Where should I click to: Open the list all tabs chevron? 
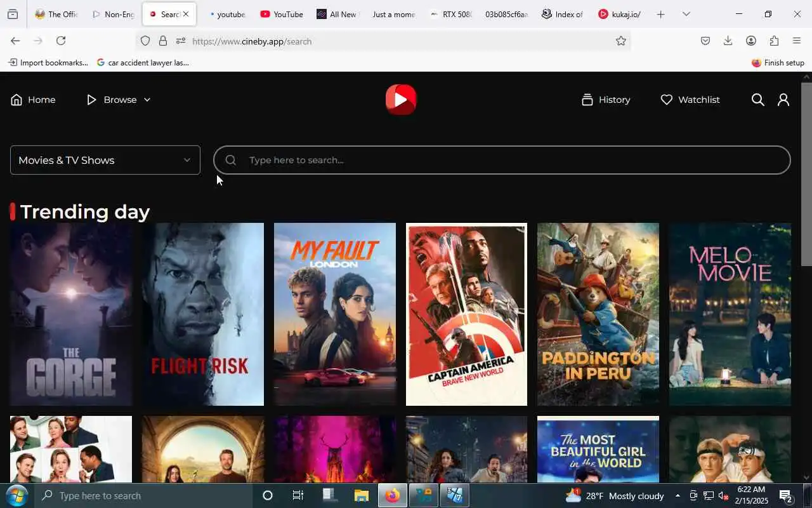point(686,14)
